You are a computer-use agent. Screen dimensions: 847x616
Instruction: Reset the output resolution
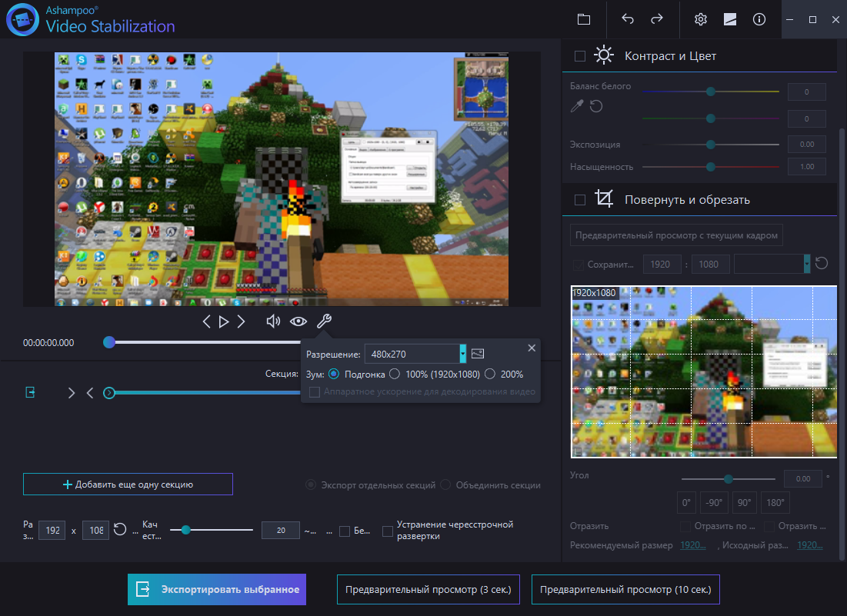click(120, 530)
